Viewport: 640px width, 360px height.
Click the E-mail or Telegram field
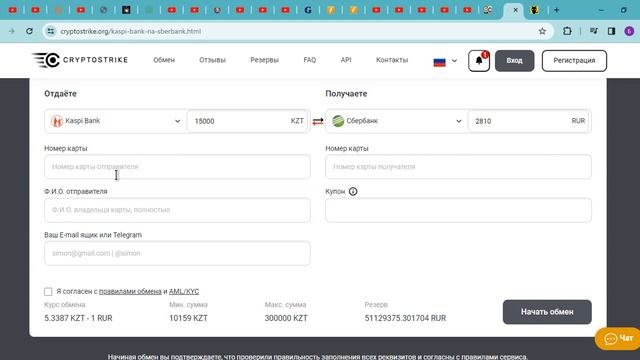(x=177, y=253)
